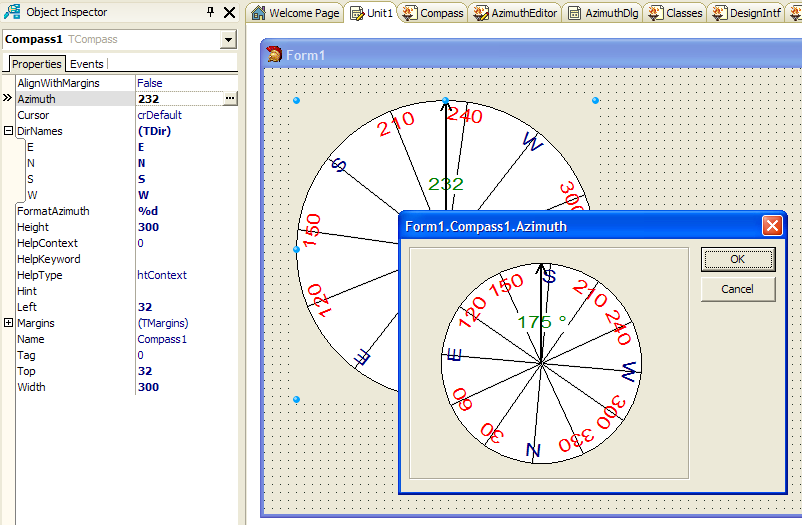802x525 pixels.
Task: Expand the Margins property node
Action: (x=8, y=323)
